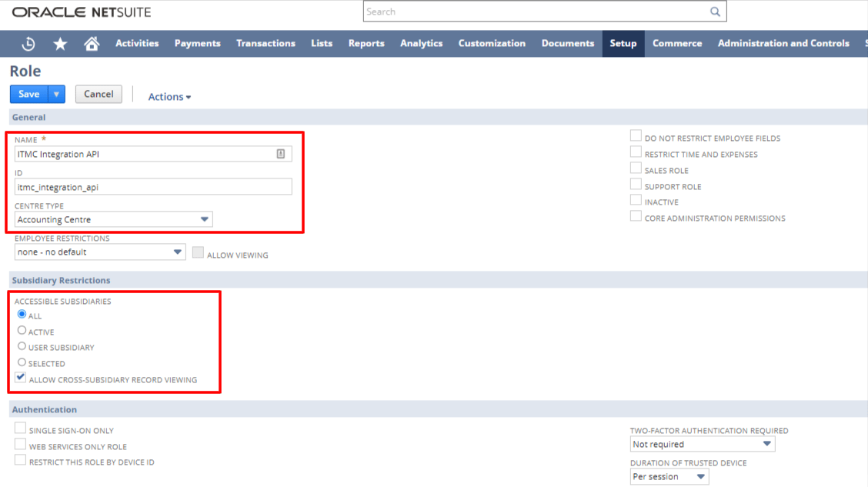Go to the Home icon

[x=92, y=43]
